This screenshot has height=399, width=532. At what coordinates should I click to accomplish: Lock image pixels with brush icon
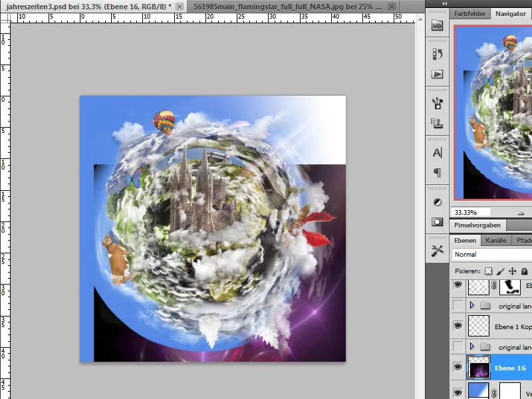(x=500, y=271)
